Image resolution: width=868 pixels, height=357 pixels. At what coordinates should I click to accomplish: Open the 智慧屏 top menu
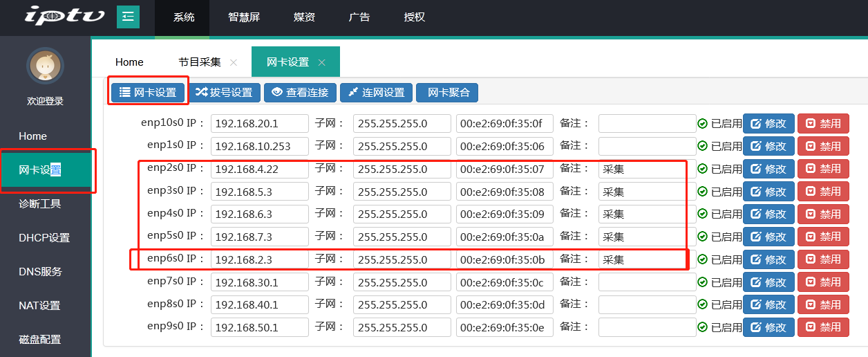coord(244,17)
